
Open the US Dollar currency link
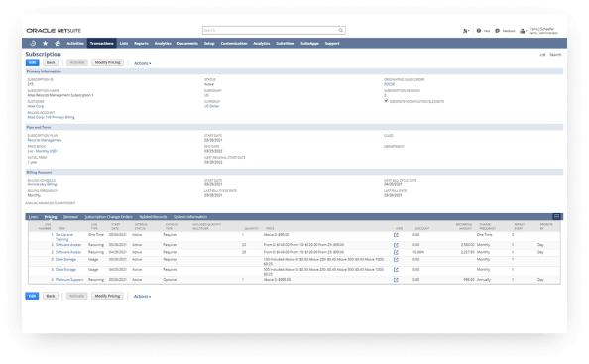pos(211,106)
